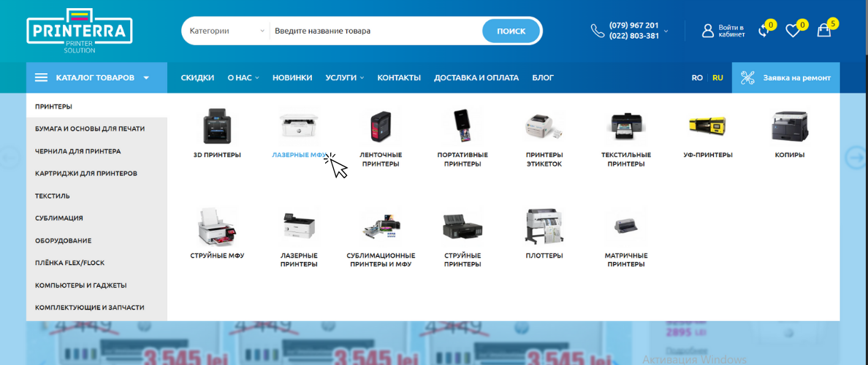
Task: Select the ПЛЁНКА FLEX/FLOCK category
Action: [96, 263]
